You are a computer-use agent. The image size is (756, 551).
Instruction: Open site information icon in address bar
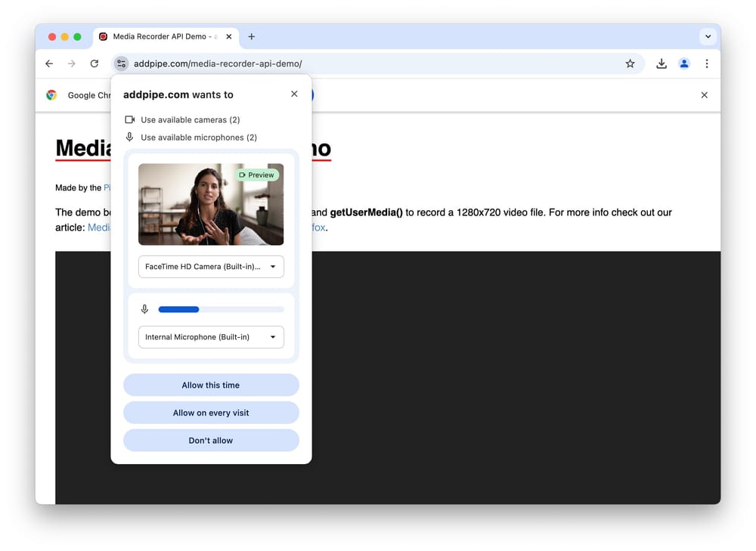(121, 63)
